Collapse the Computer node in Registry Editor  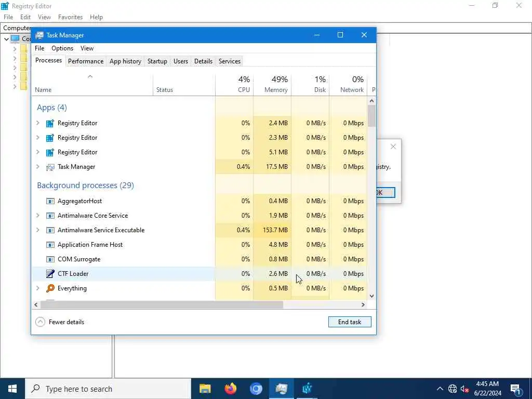(x=6, y=39)
